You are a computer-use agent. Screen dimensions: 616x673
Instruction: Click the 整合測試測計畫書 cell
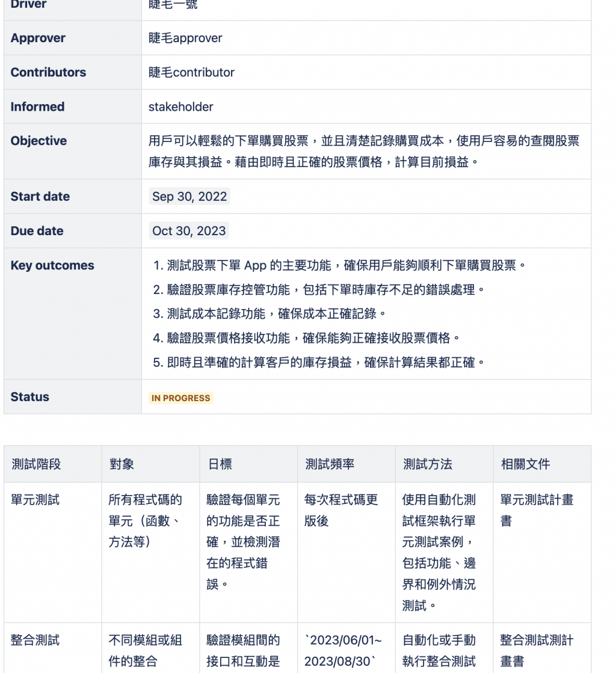tap(542, 648)
